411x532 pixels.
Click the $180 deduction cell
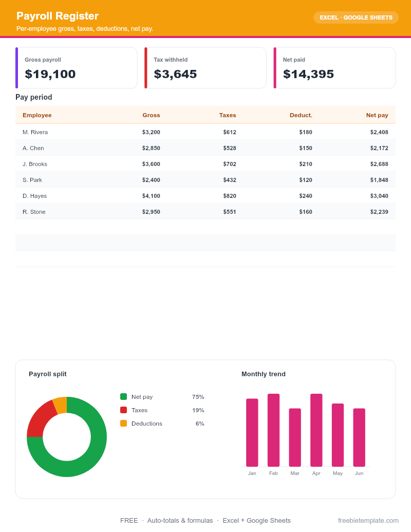click(306, 132)
